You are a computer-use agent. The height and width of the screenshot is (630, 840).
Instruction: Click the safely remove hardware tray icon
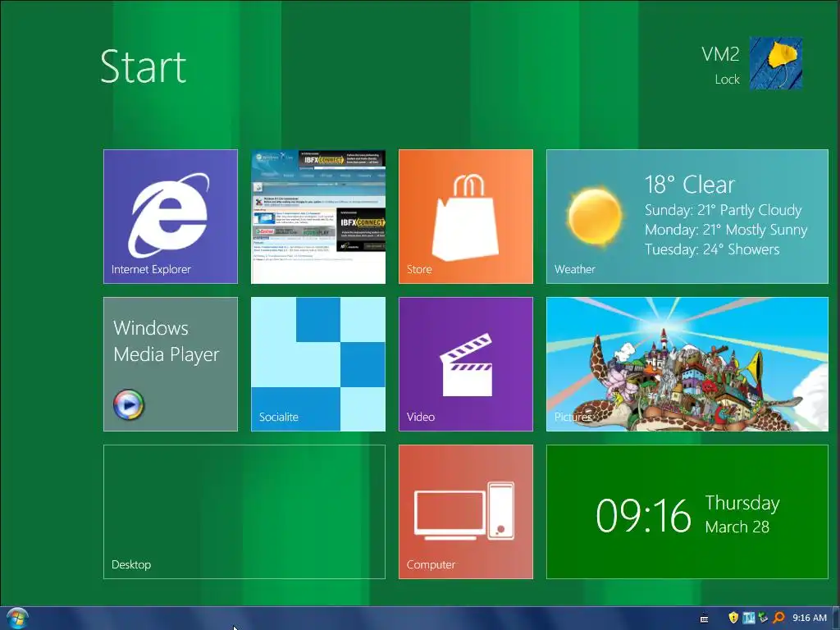click(x=763, y=618)
